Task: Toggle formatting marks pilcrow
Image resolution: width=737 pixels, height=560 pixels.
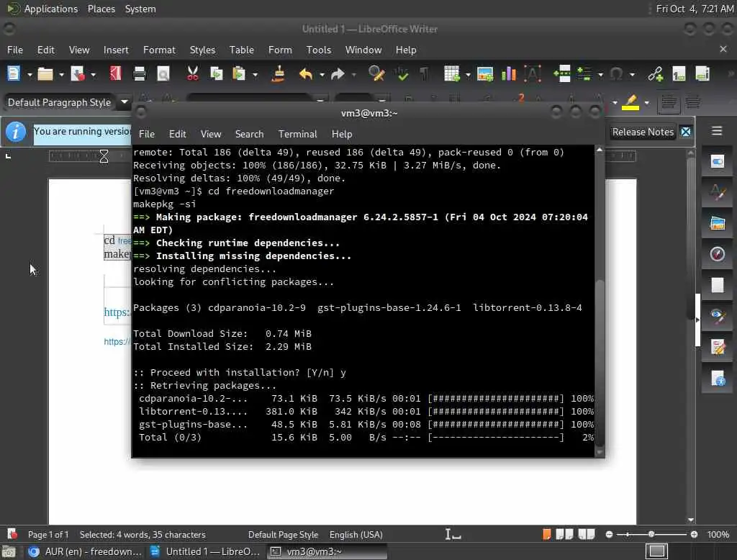Action: 424,74
